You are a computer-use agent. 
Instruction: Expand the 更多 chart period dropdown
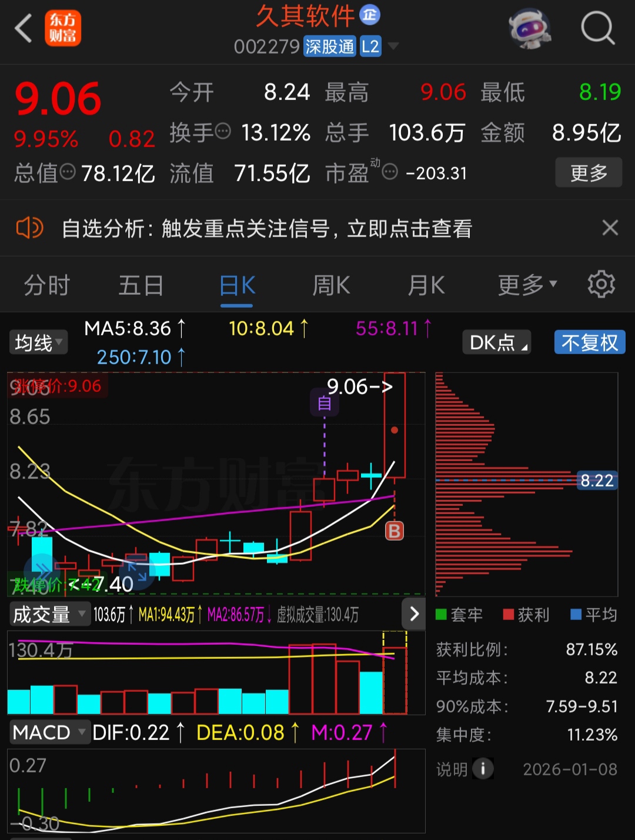coord(527,285)
